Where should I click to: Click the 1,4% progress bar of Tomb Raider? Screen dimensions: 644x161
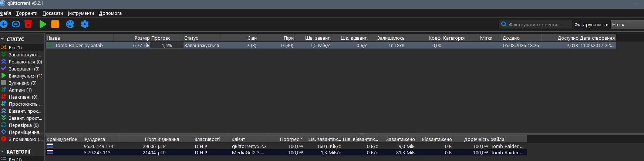(x=167, y=45)
